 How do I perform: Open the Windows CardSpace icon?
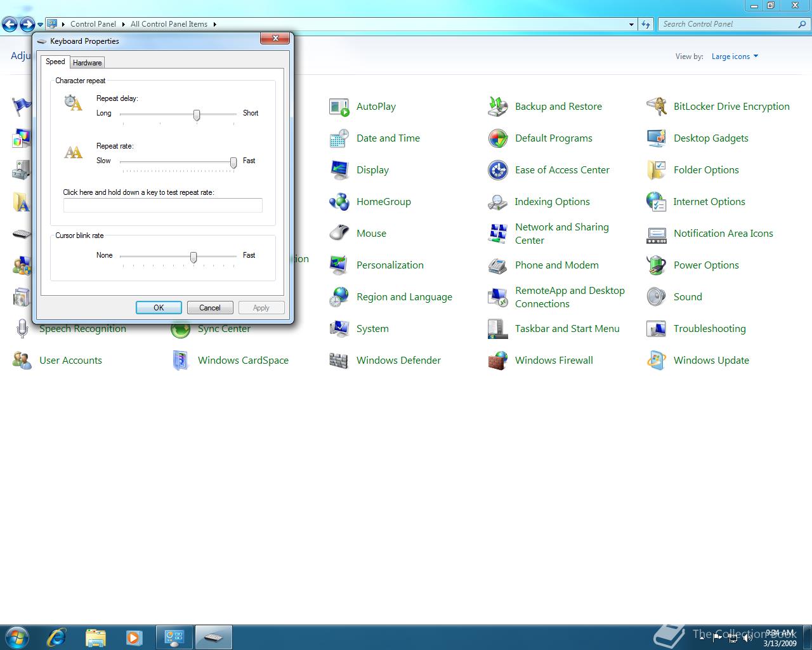point(181,361)
